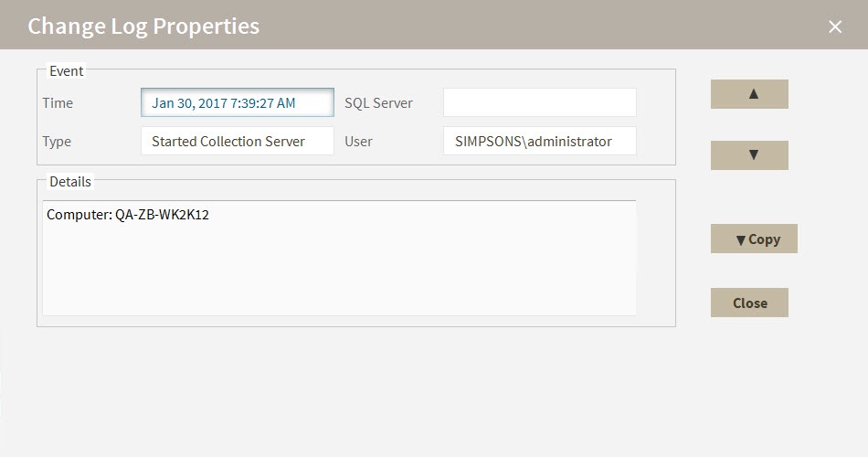This screenshot has width=868, height=457.
Task: Click the Details group heading
Action: coord(70,182)
